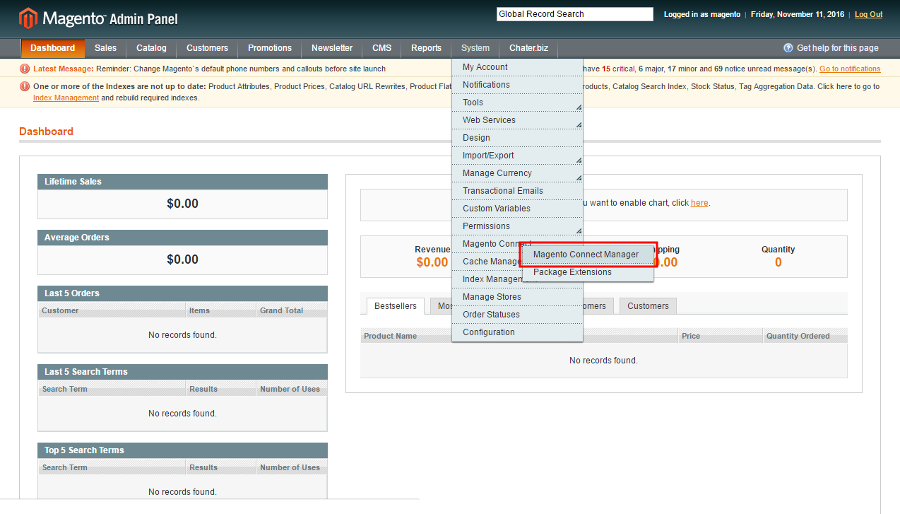Open the Catalog menu

click(x=151, y=48)
